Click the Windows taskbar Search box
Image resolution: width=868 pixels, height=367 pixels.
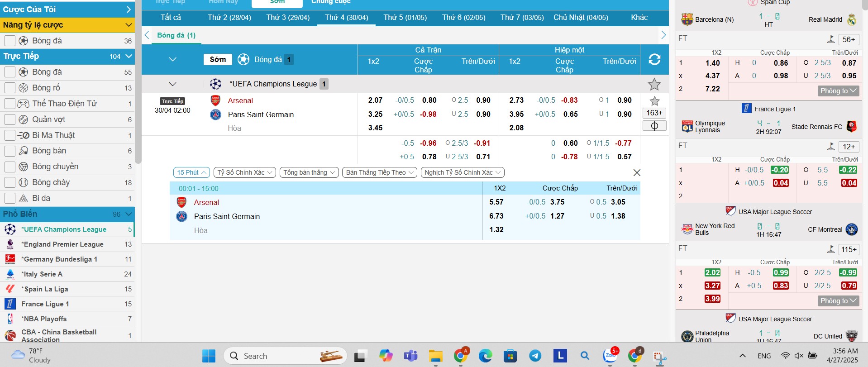[x=285, y=356]
